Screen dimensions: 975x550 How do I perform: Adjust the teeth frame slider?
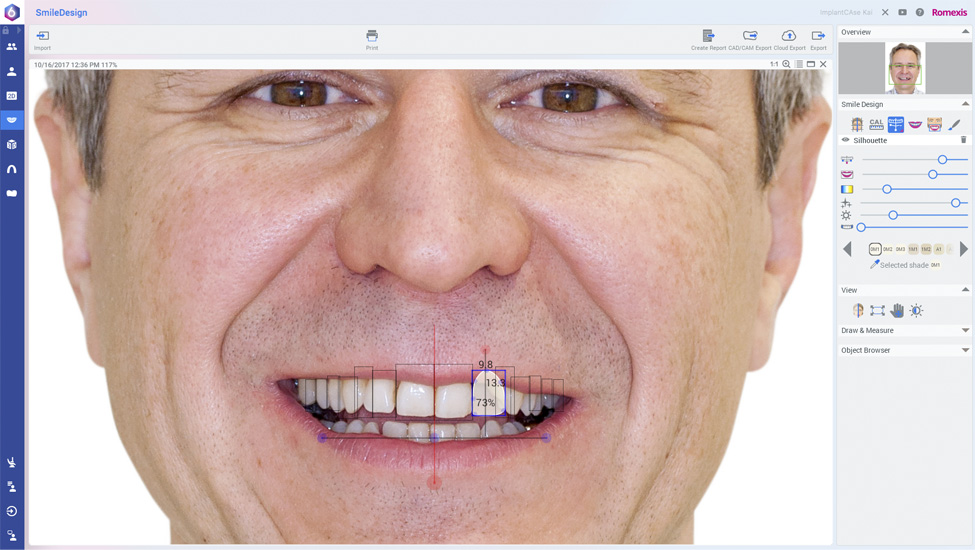943,160
